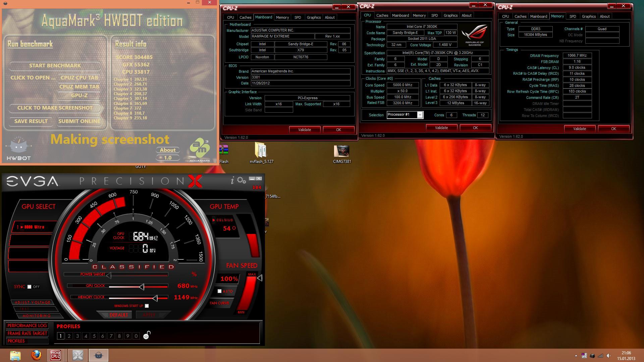Click CLICK TO MAKE SCREENSHOT button
Image resolution: width=644 pixels, height=362 pixels.
[55, 108]
